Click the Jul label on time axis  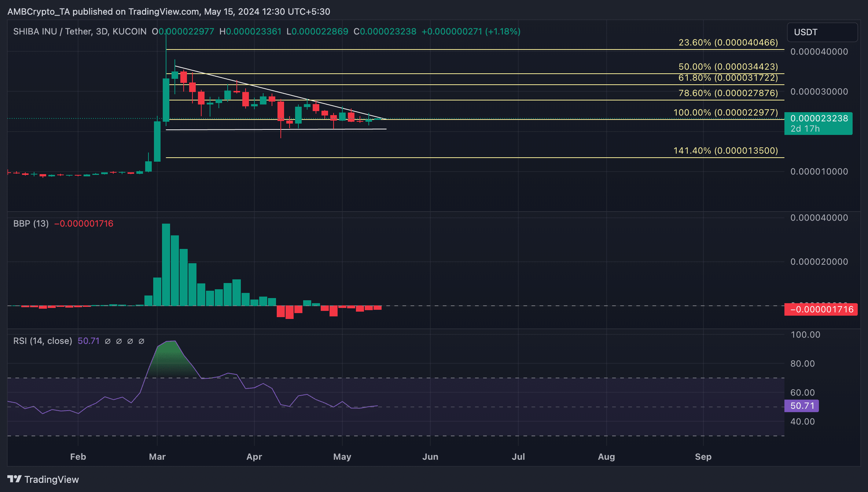pos(518,457)
